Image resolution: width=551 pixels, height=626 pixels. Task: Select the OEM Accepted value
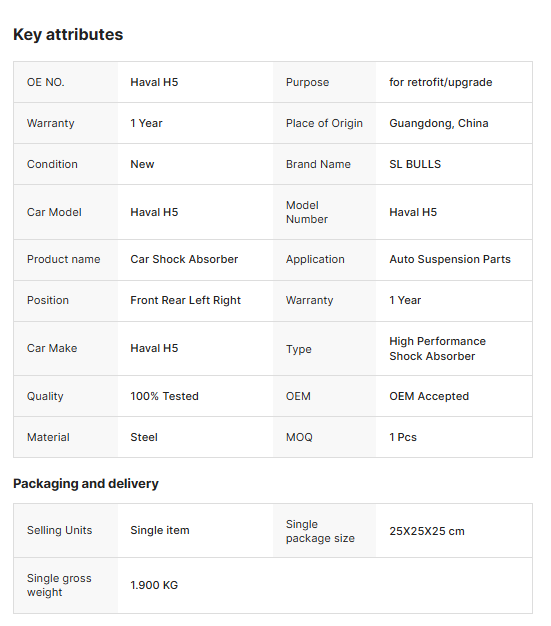(x=429, y=396)
